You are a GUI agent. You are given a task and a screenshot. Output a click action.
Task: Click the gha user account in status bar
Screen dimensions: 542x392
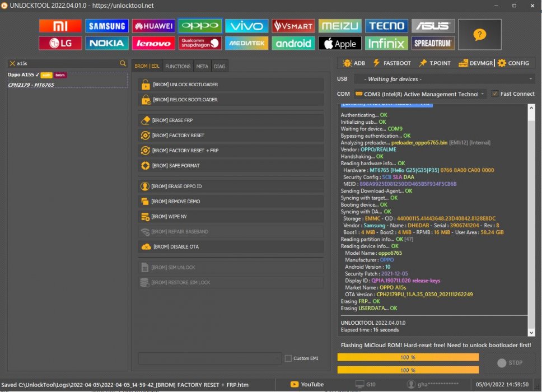coord(433,384)
